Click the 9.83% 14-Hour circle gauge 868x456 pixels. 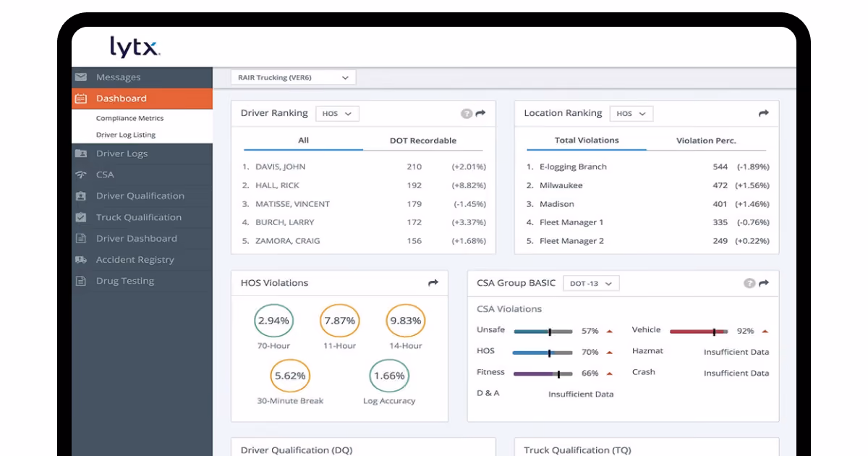coord(406,321)
